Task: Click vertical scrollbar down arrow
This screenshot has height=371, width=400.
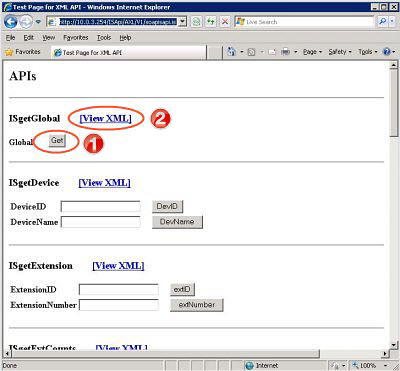Action: coord(394,345)
